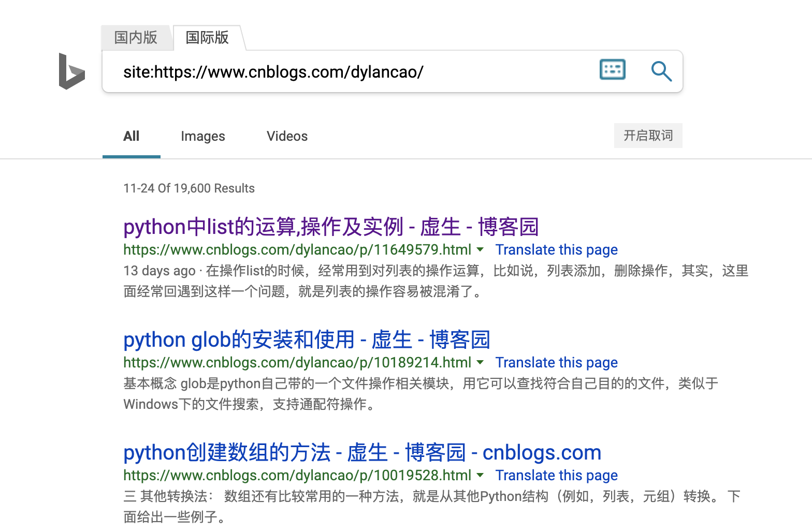Image resolution: width=812 pixels, height=532 pixels.
Task: Click the 11-24 Of 19,600 Results text
Action: click(189, 188)
